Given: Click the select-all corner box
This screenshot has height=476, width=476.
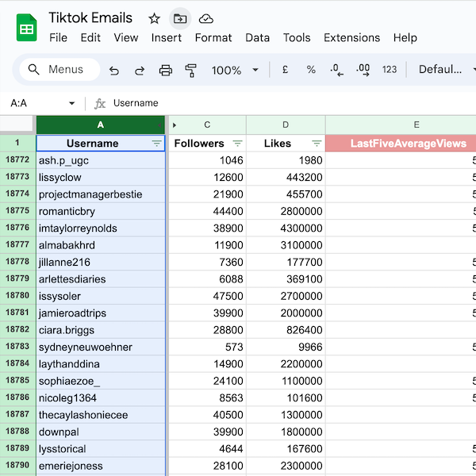Looking at the screenshot, I should (16, 125).
